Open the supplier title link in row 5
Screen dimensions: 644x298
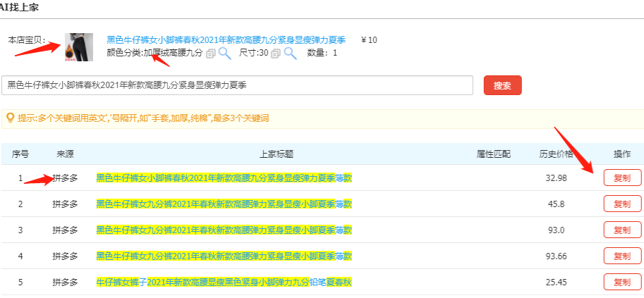click(x=224, y=282)
